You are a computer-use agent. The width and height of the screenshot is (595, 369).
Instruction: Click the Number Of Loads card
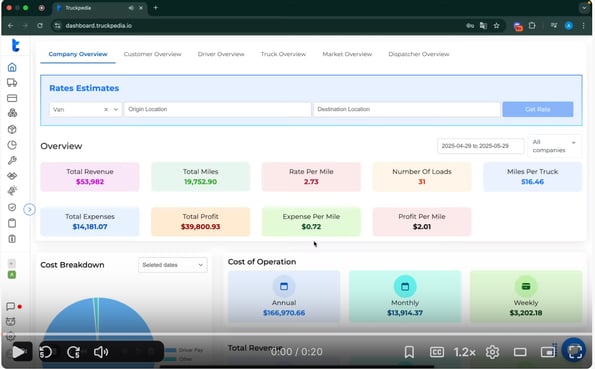[x=422, y=177]
